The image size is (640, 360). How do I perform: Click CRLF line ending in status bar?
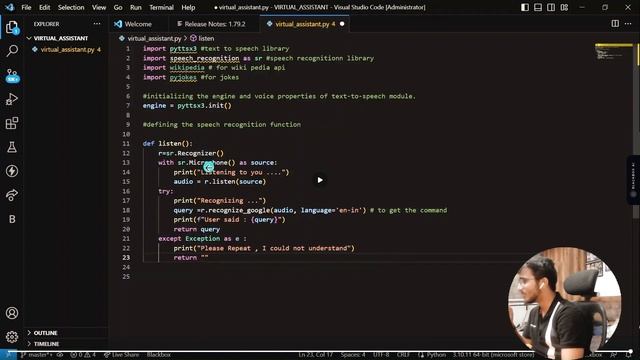pos(403,355)
